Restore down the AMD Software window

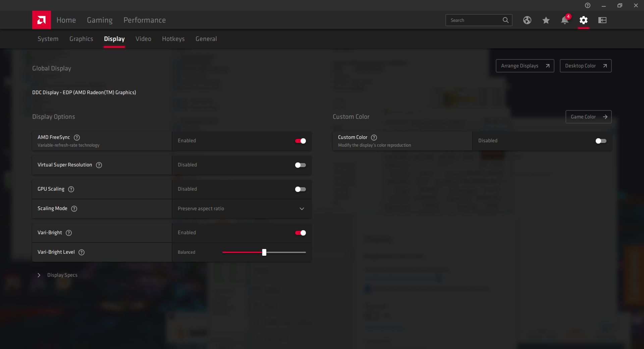(620, 5)
